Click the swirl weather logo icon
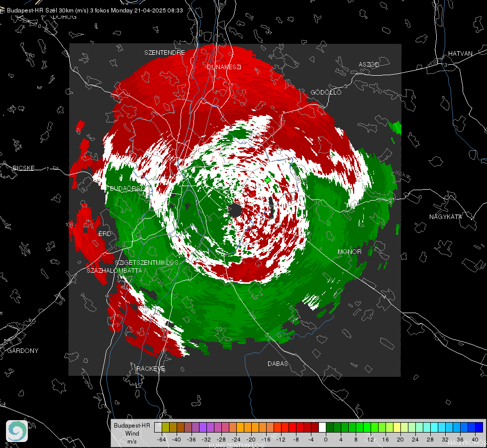 click(x=17, y=431)
